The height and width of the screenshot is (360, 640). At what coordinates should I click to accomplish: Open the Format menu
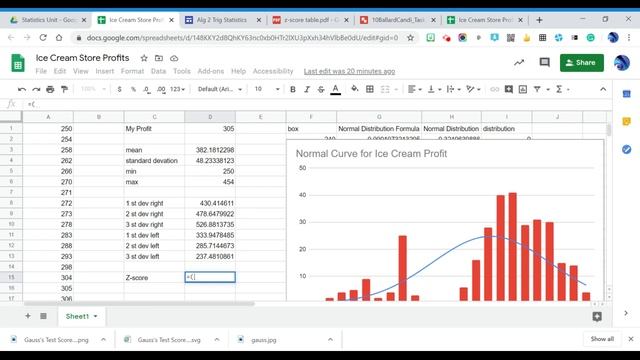click(132, 71)
